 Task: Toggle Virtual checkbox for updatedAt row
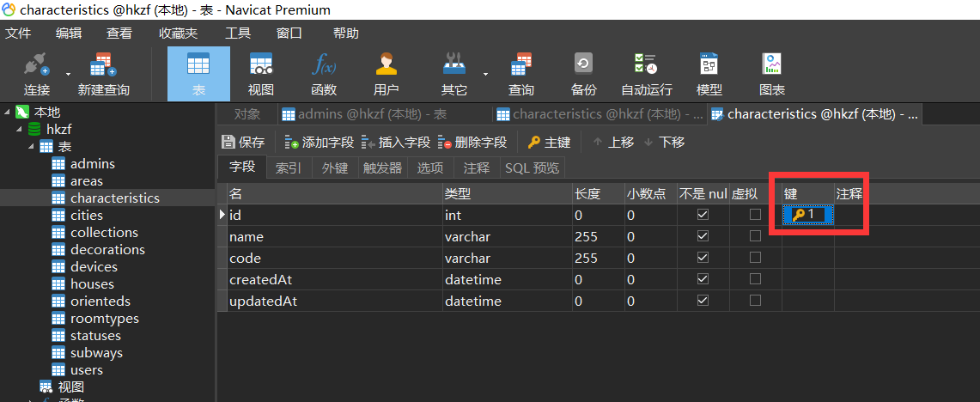pyautogui.click(x=755, y=300)
